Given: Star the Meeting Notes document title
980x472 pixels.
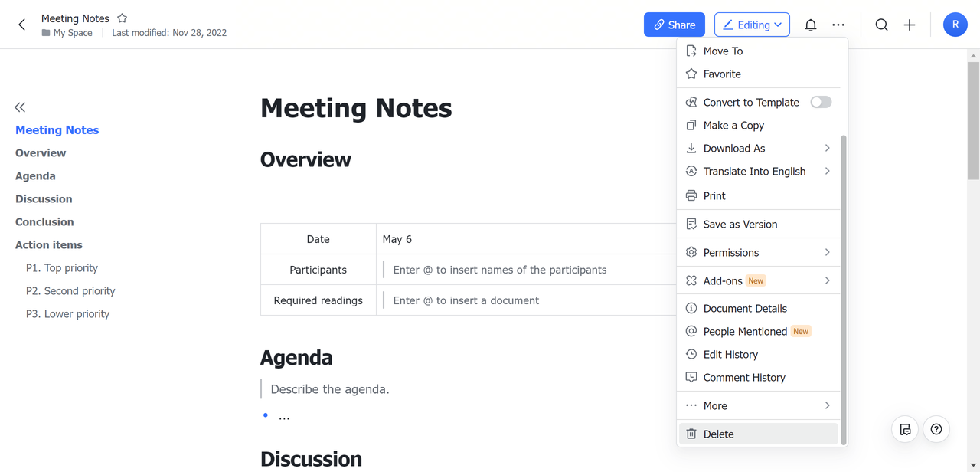Looking at the screenshot, I should [122, 18].
